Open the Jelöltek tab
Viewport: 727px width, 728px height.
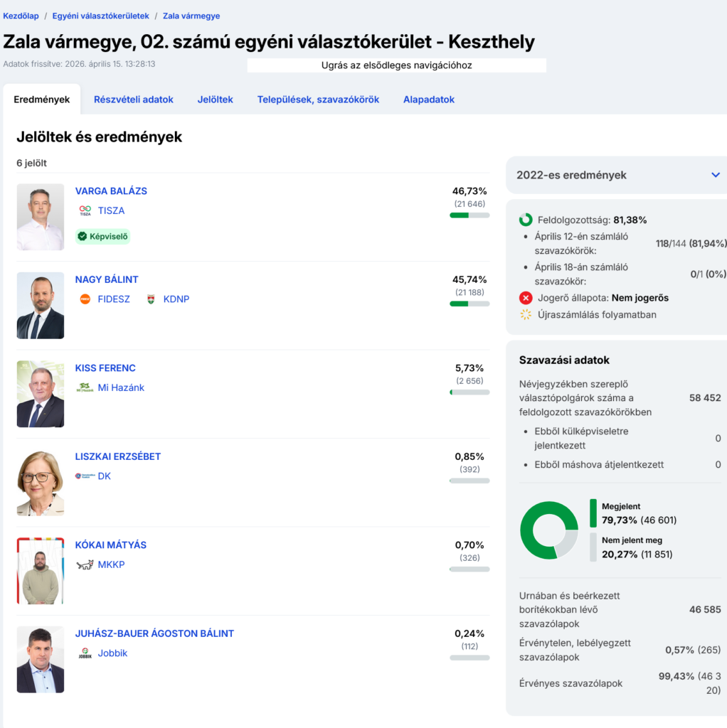click(216, 100)
